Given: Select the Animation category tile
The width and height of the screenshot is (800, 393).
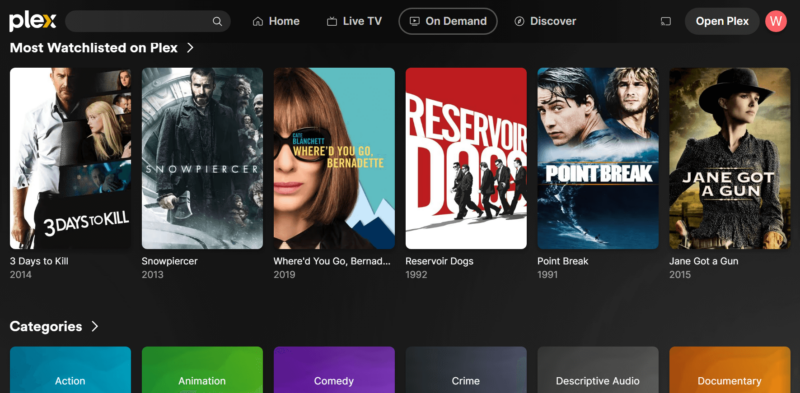Looking at the screenshot, I should tap(203, 370).
